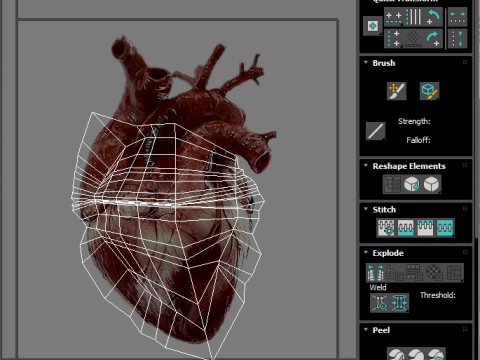Click Stitch to Average icon
This screenshot has width=480, height=360.
(406, 228)
